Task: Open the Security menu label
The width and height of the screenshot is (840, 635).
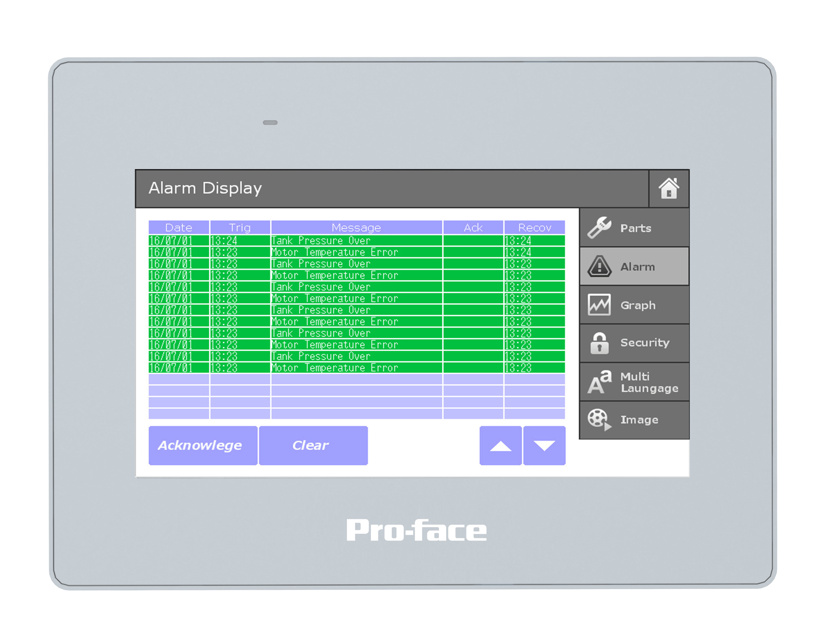Action: [645, 343]
